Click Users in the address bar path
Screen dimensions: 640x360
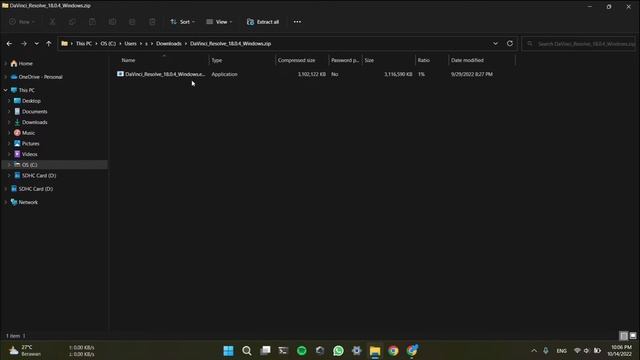[131, 44]
